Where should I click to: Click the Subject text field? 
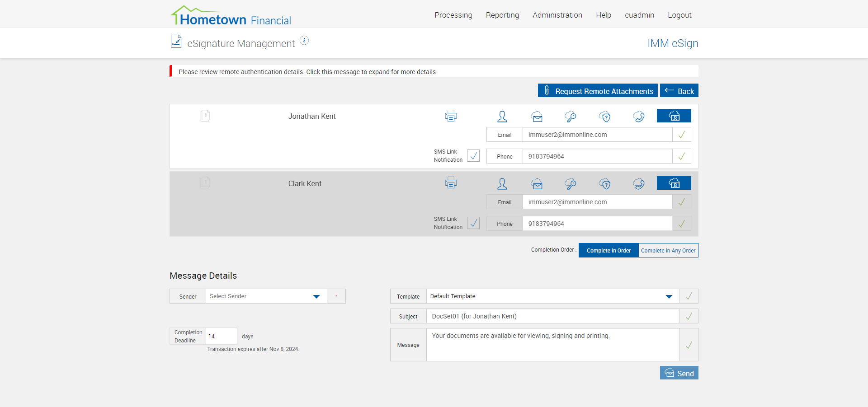pos(552,316)
